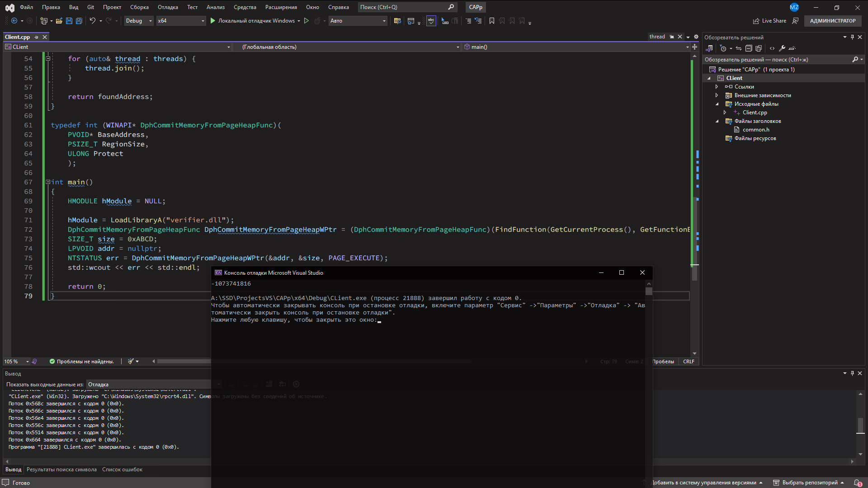Click the Start Without Debugging icon
This screenshot has width=868, height=488.
click(306, 21)
